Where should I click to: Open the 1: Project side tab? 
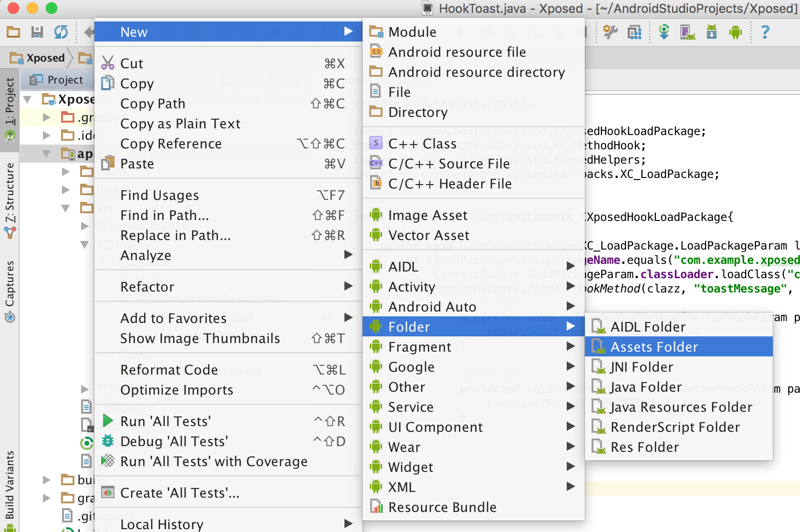[10, 109]
